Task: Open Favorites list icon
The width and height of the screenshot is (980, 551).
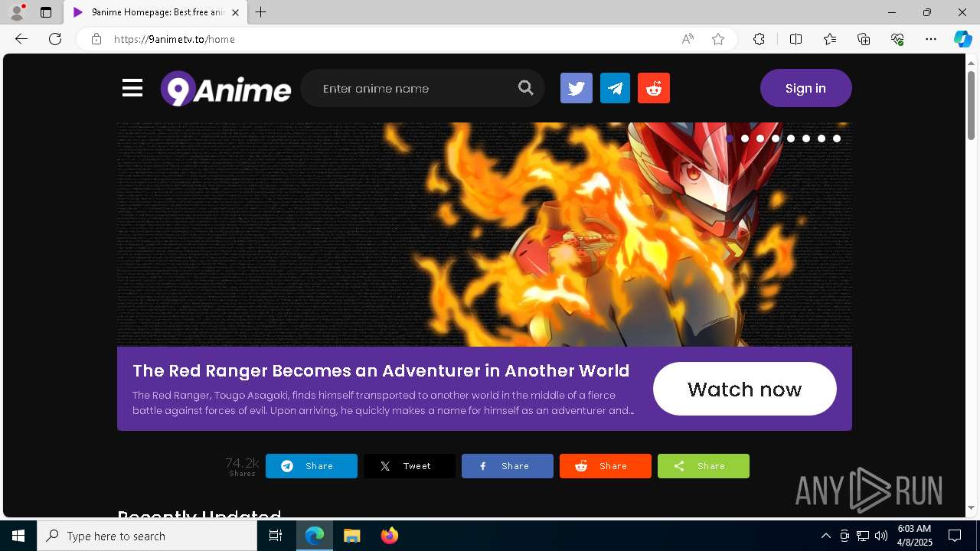Action: pos(830,39)
